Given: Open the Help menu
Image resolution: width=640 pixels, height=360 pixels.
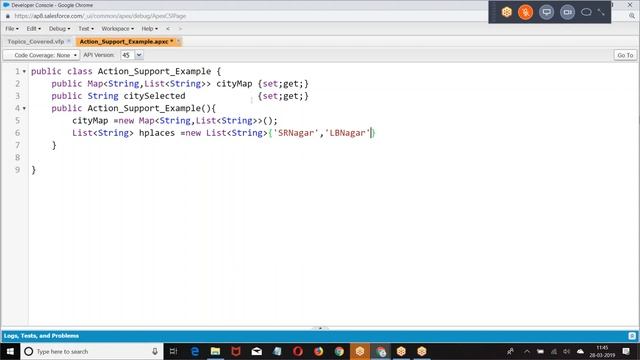Looking at the screenshot, I should coord(149,29).
